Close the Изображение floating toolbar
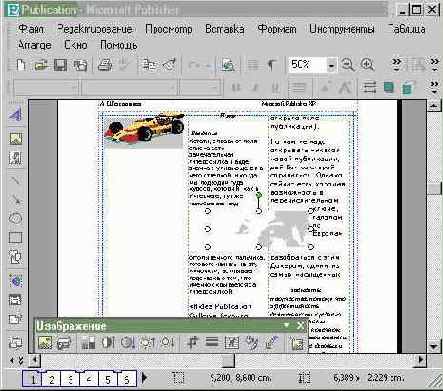 (x=300, y=325)
